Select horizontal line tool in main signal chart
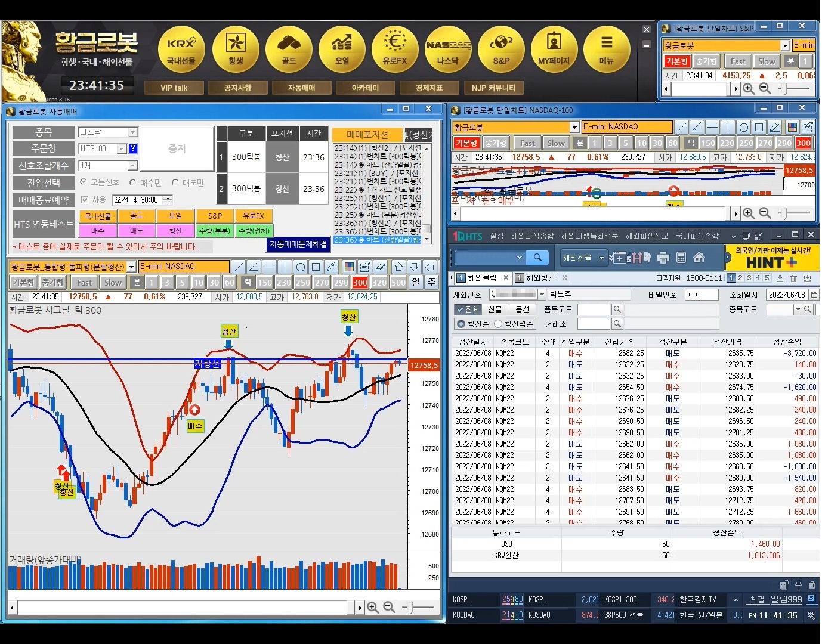This screenshot has height=644, width=822. pos(269,267)
